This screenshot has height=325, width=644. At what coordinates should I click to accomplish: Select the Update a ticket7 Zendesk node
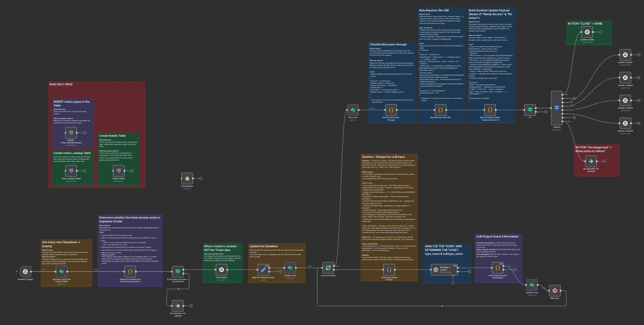[x=625, y=55]
